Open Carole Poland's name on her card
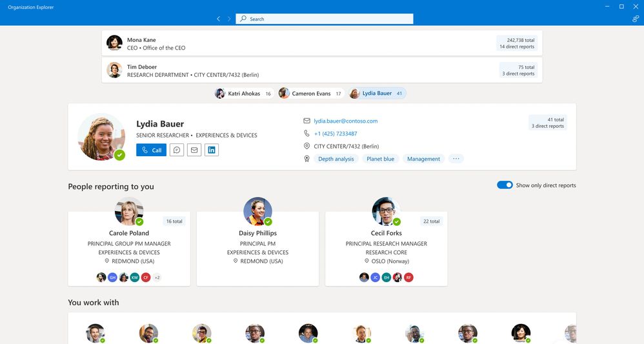The image size is (644, 344). (129, 233)
